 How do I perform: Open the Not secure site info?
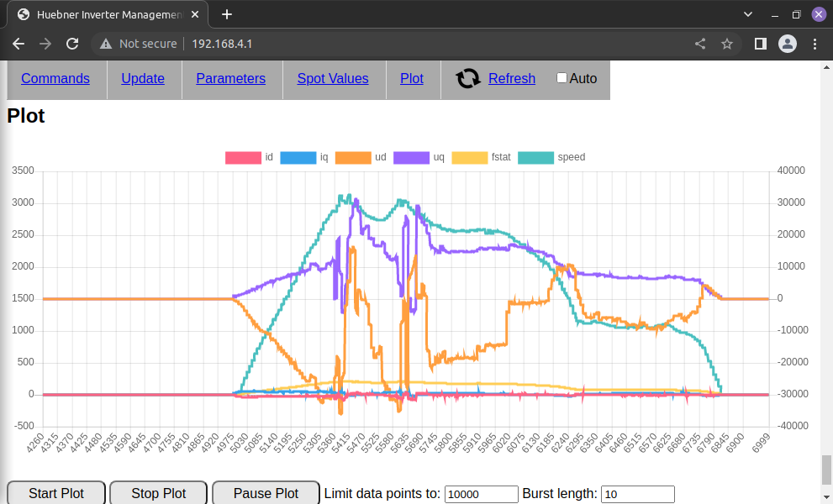(x=139, y=44)
